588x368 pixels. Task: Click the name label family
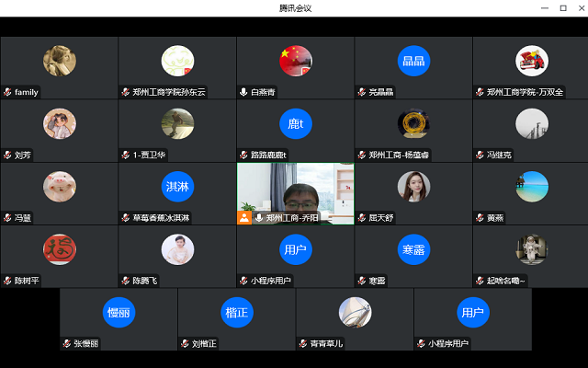click(x=27, y=92)
